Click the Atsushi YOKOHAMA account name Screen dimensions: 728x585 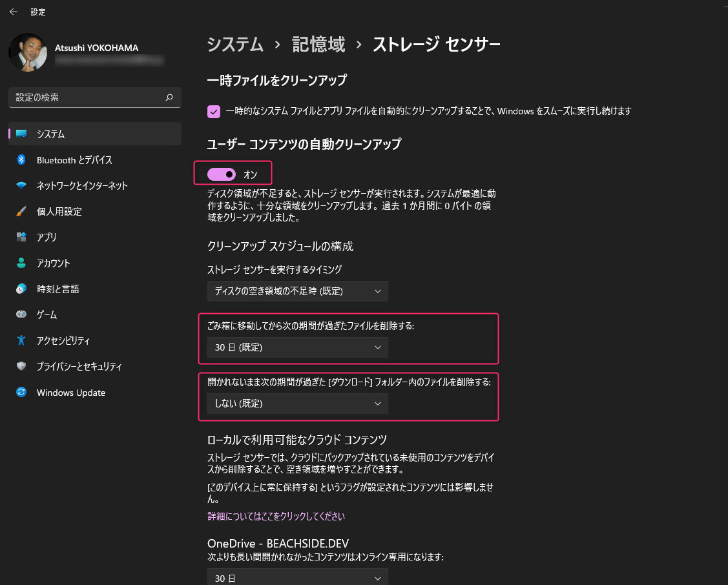pyautogui.click(x=97, y=48)
